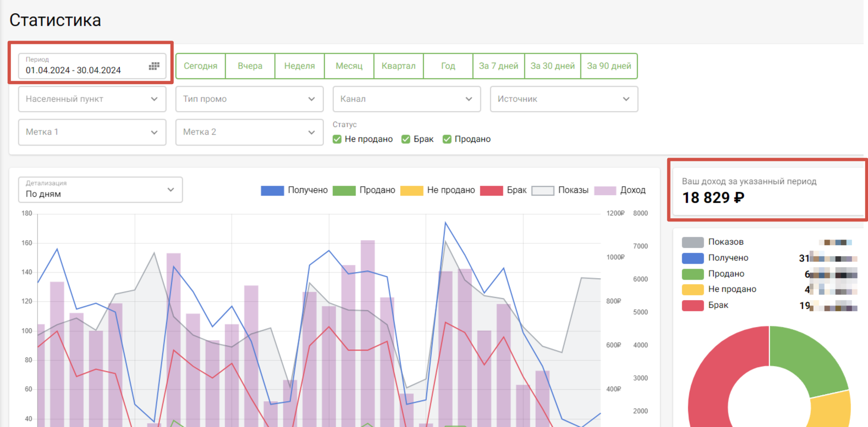Choose the За 7 дней period
Image resolution: width=868 pixels, height=427 pixels.
pyautogui.click(x=499, y=66)
